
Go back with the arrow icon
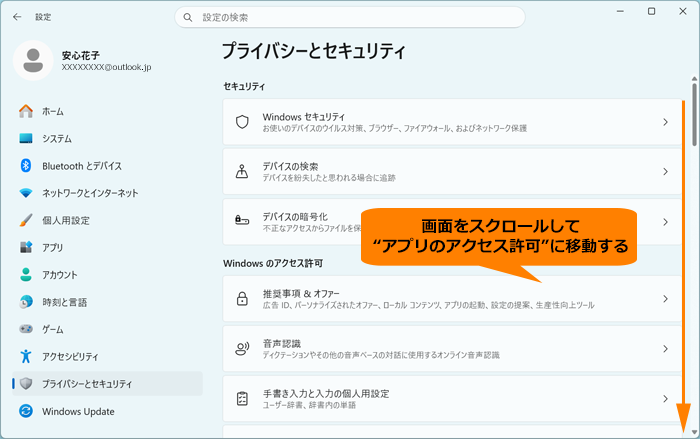(x=17, y=17)
